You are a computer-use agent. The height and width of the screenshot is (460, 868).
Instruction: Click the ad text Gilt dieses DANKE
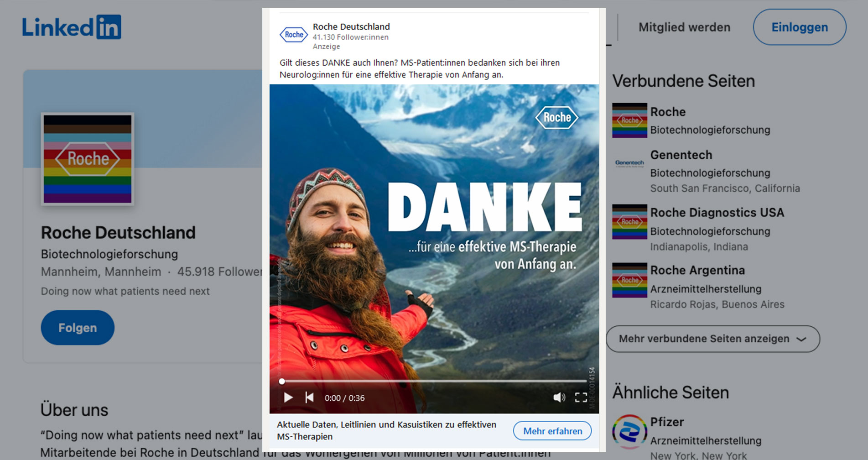coord(419,68)
